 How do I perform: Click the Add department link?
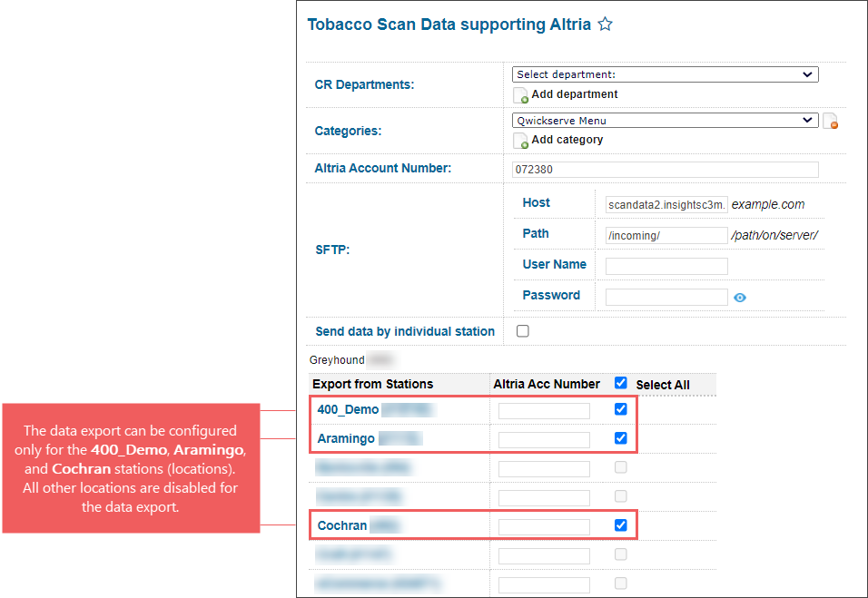click(574, 94)
